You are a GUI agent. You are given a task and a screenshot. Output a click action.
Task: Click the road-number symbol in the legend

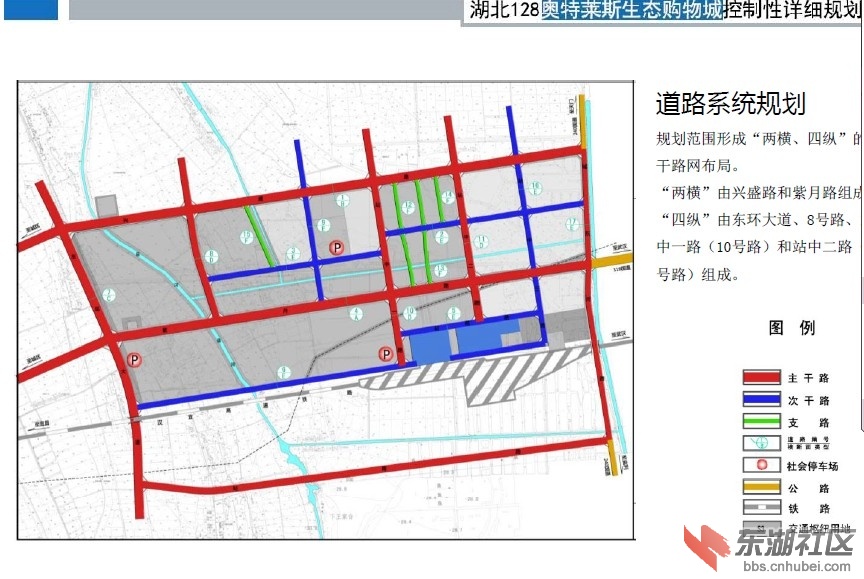click(x=762, y=443)
